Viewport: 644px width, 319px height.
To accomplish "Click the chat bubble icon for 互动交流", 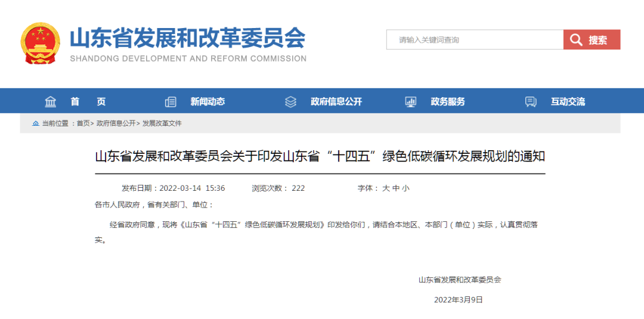I will click(531, 102).
